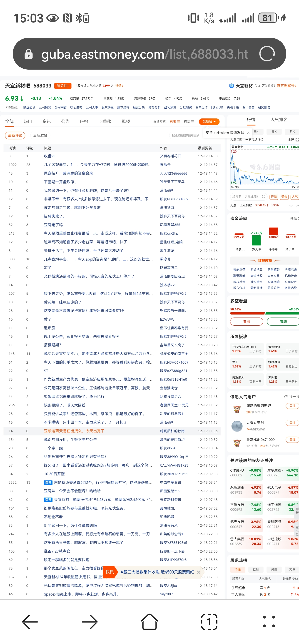This screenshot has height=644, width=299.
Task: Open post 豆腐走了吗
Action: [x=53, y=225]
